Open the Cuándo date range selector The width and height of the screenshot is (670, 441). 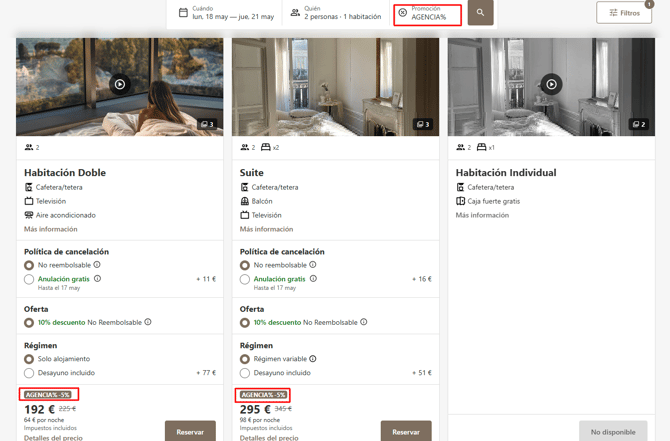pos(226,13)
